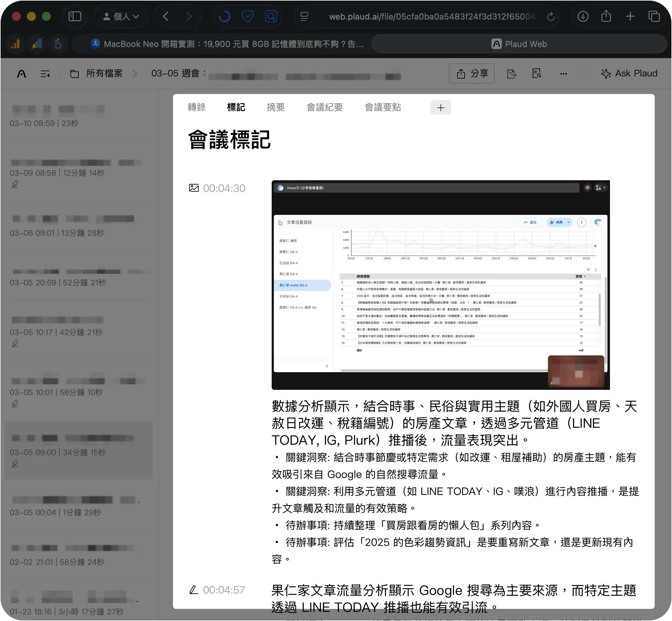672x621 pixels.
Task: Open the Safari share menu
Action: coord(606,16)
